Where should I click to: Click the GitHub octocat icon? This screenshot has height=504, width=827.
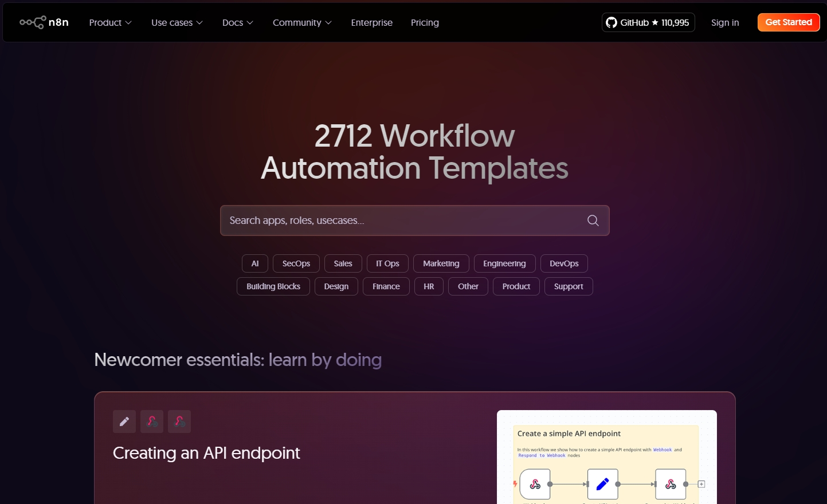[x=612, y=22]
